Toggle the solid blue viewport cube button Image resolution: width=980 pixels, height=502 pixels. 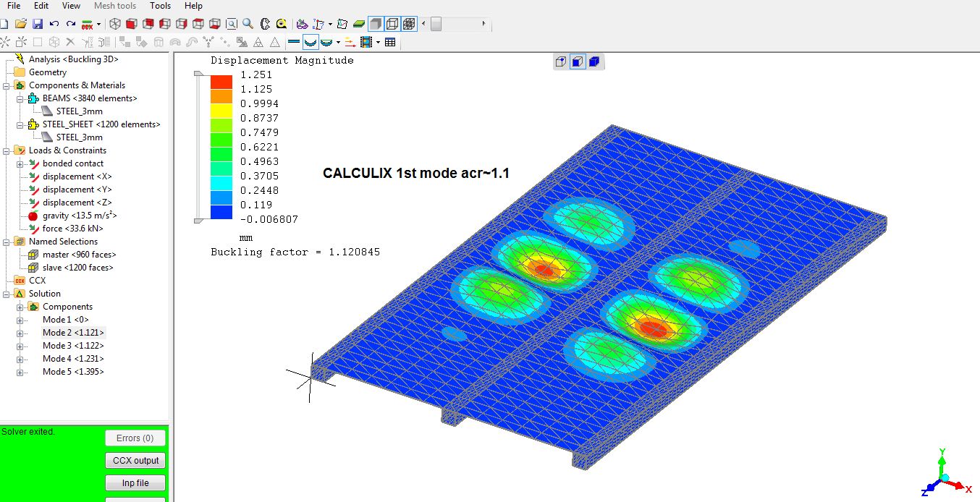coord(594,61)
